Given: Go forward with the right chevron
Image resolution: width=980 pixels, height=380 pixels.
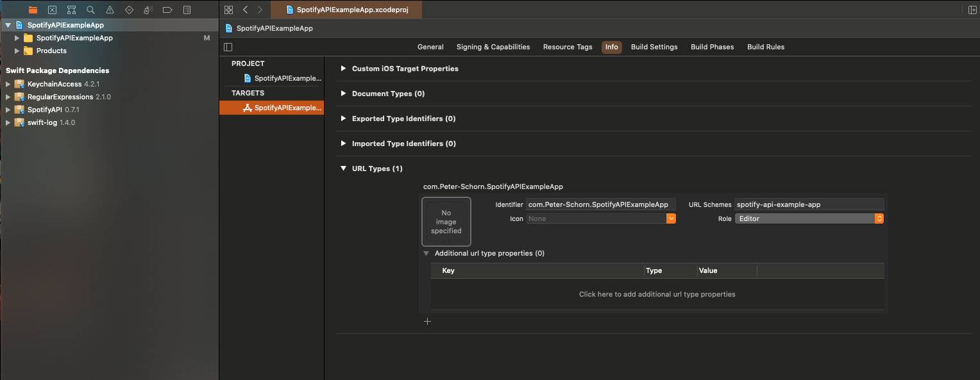Looking at the screenshot, I should [260, 10].
